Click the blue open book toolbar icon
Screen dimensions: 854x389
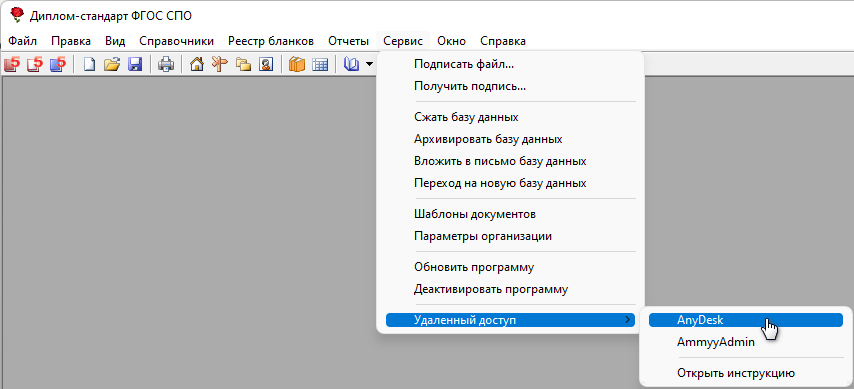pyautogui.click(x=351, y=65)
